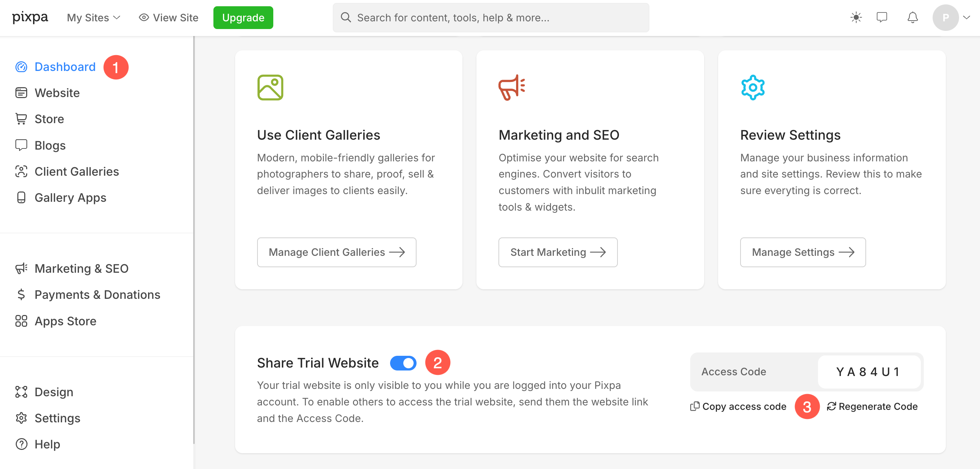Click the Start Marketing button

558,252
